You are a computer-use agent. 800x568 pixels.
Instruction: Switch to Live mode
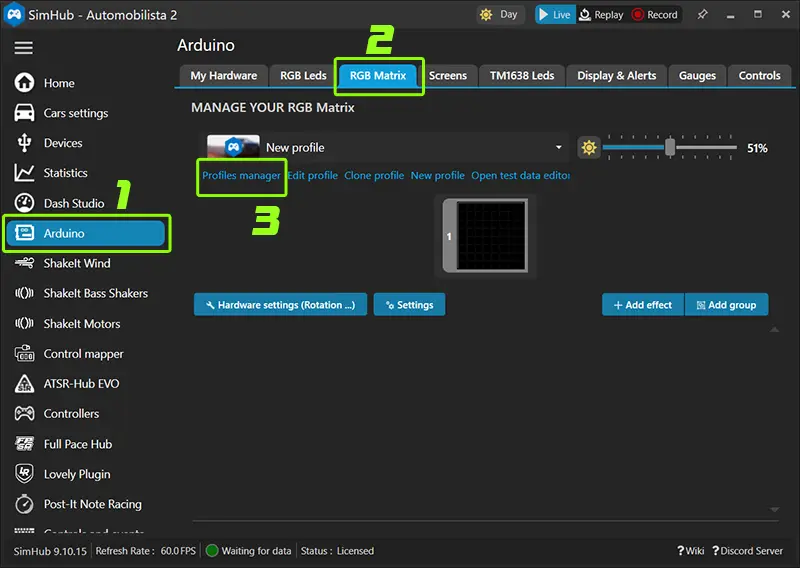pyautogui.click(x=555, y=14)
